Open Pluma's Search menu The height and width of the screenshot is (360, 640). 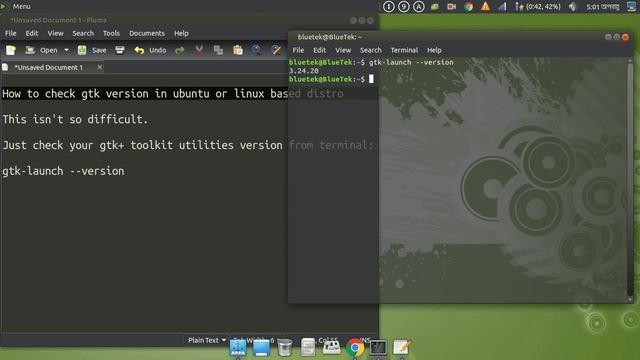coord(83,33)
